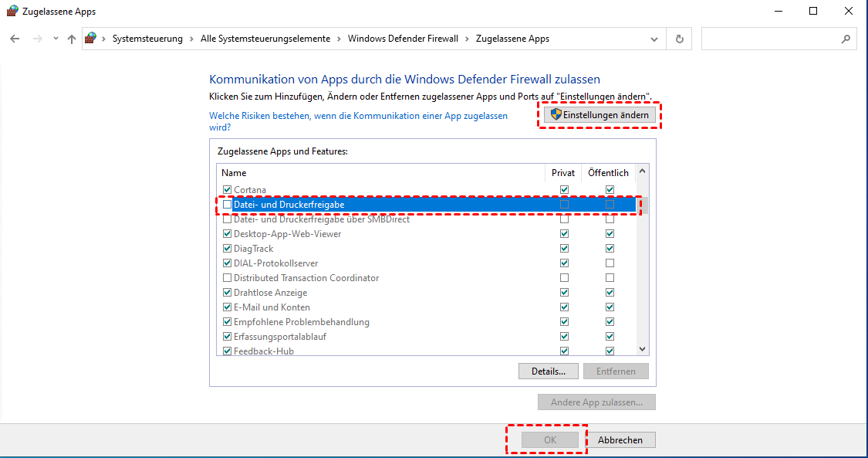
Task: Click the Forward arrow in navigation bar
Action: tap(38, 39)
